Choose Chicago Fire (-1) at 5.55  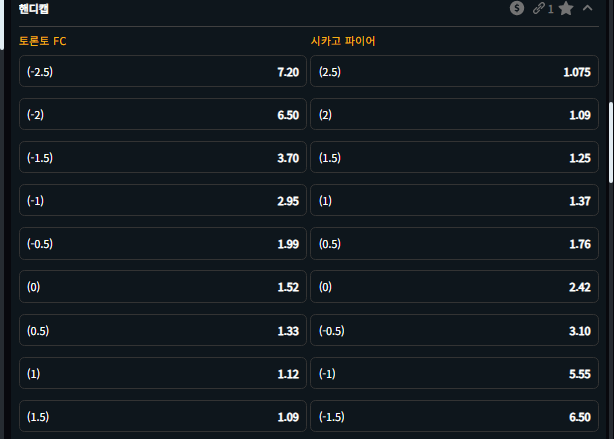point(453,373)
